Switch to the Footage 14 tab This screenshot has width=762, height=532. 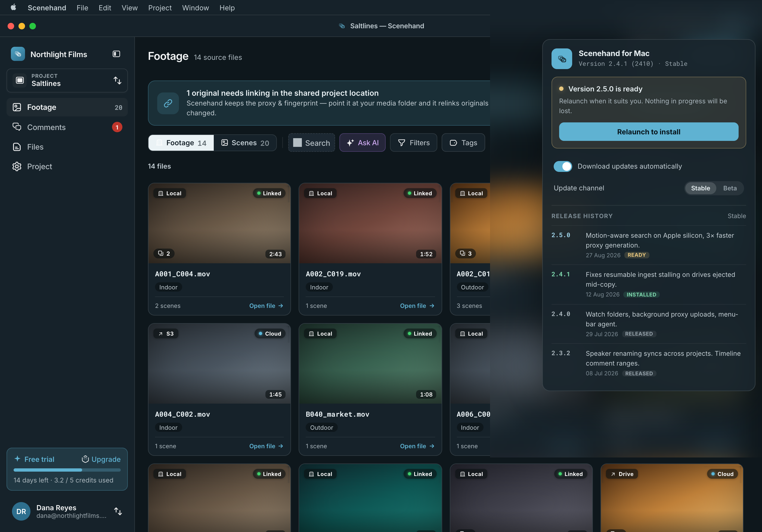point(181,143)
